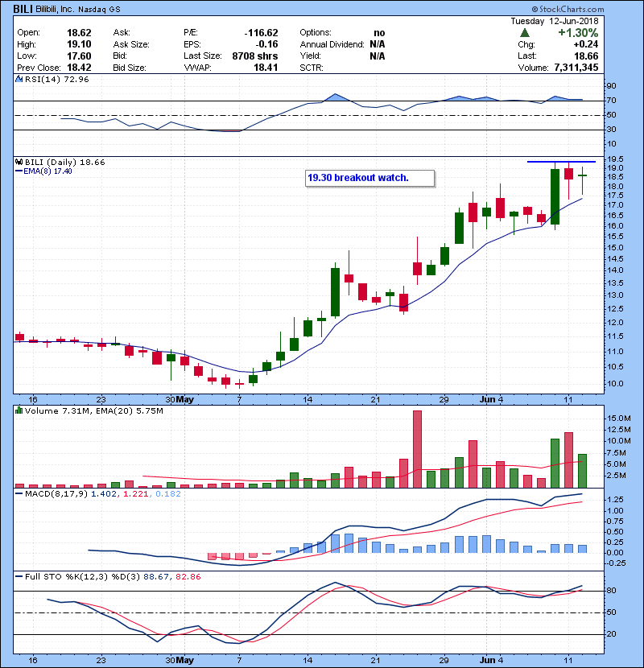Select the Open value 18.62
The height and width of the screenshot is (668, 644).
(79, 33)
